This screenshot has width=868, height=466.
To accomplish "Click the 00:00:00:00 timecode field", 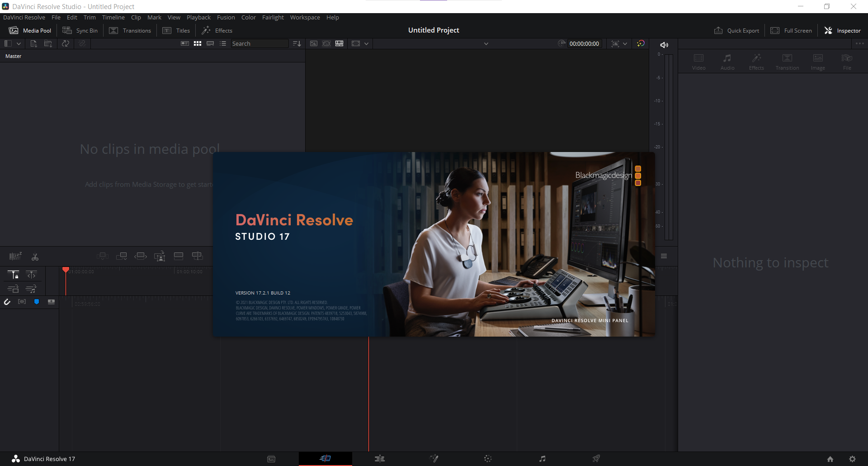I will click(584, 43).
